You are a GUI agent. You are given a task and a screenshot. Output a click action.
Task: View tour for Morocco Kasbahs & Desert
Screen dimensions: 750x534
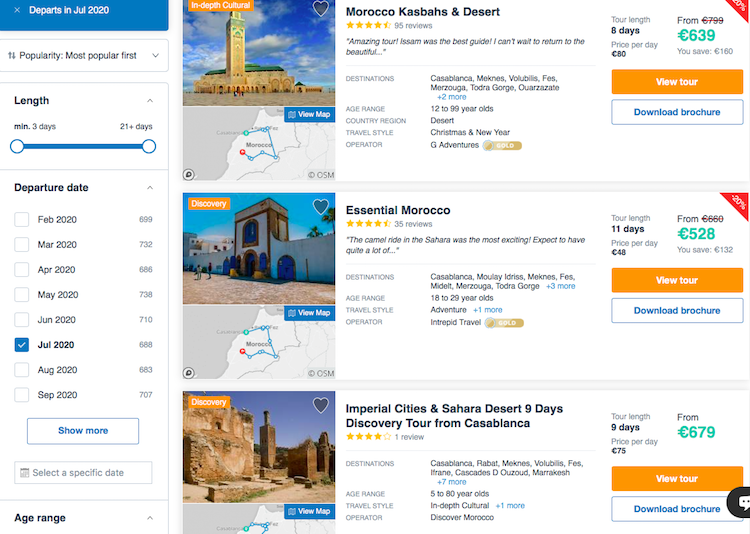tap(677, 82)
